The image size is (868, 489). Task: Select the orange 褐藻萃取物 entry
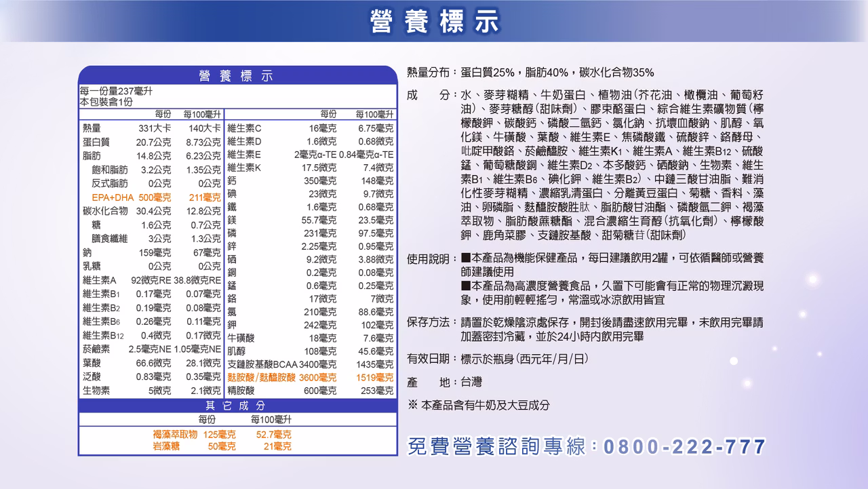175,434
